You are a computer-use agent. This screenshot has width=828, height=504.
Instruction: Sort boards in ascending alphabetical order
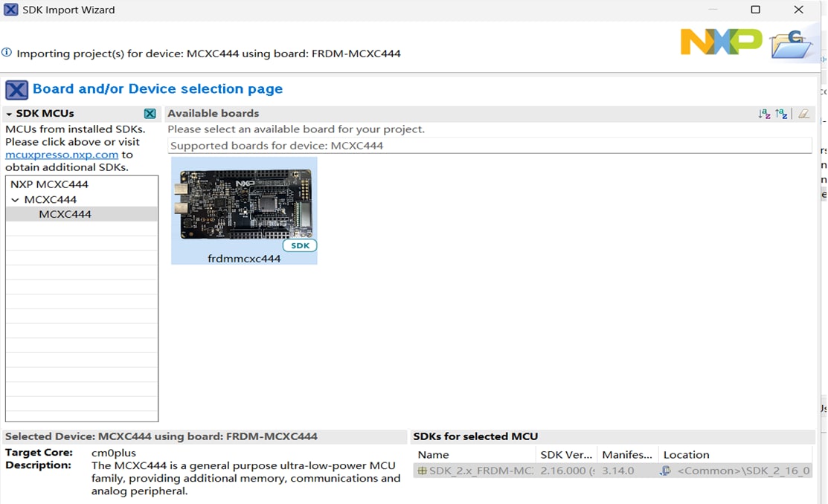tap(764, 114)
